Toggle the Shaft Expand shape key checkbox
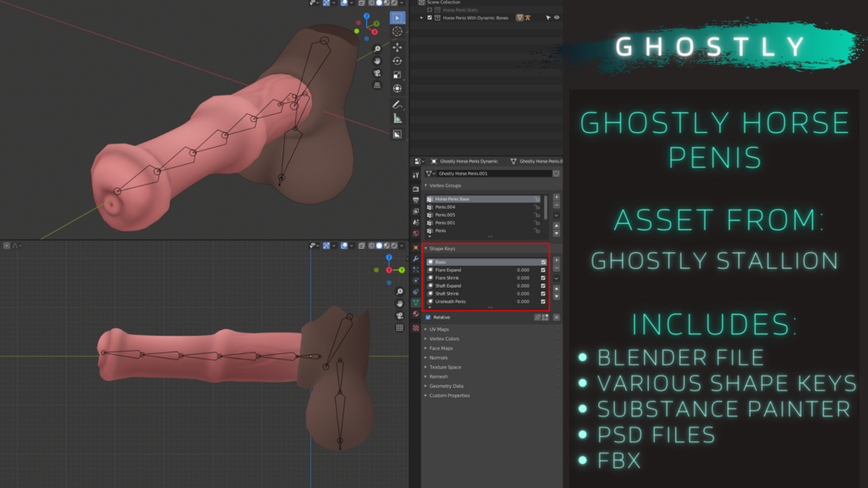Viewport: 868px width, 488px height. (x=543, y=286)
